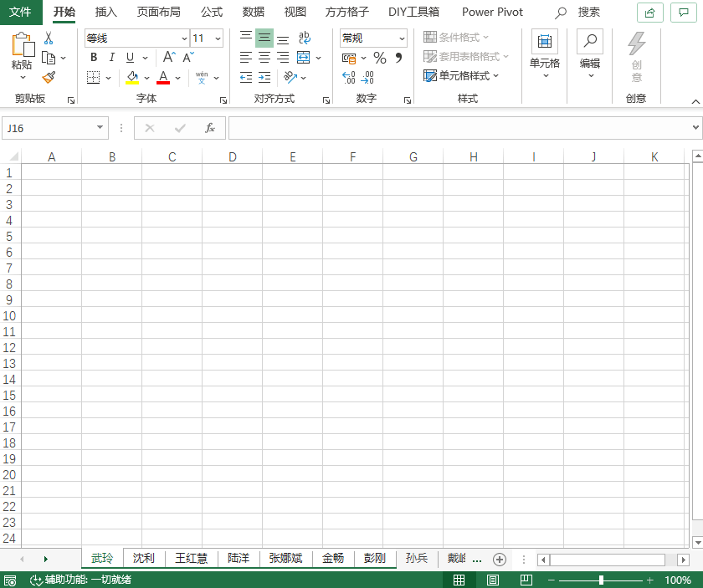
Task: Expand the Name Box dropdown arrow
Action: pyautogui.click(x=100, y=128)
